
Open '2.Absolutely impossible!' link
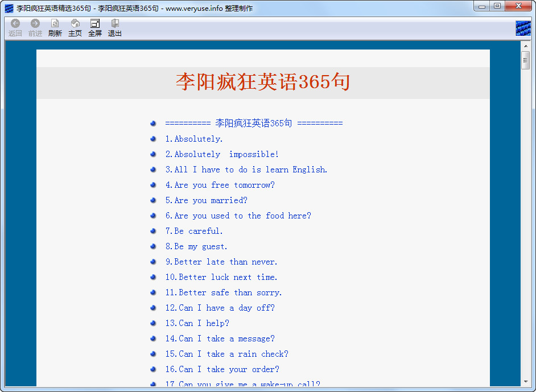pyautogui.click(x=222, y=154)
